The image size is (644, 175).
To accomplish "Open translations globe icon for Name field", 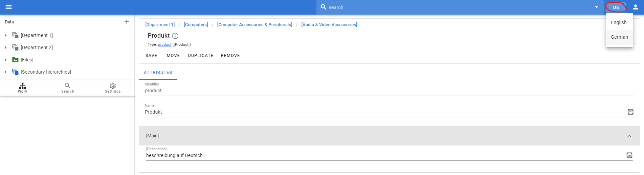I will (630, 112).
